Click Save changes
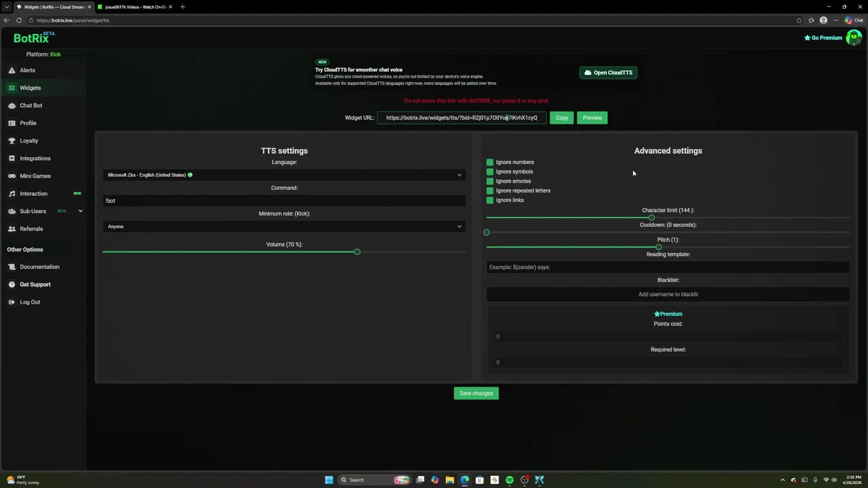 [476, 393]
